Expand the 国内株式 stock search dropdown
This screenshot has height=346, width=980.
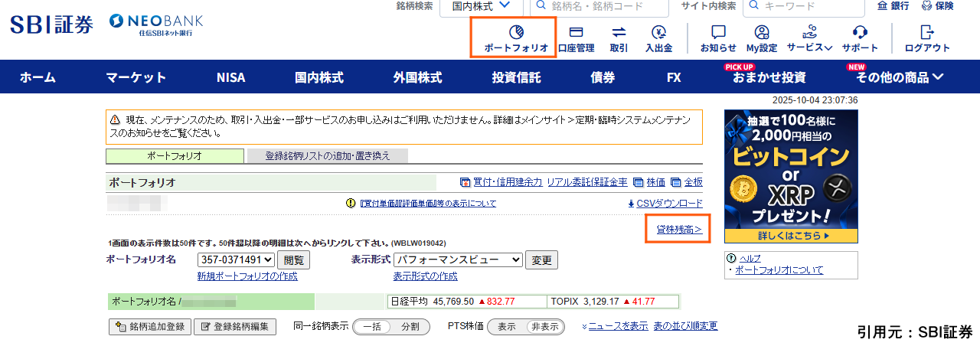(481, 7)
